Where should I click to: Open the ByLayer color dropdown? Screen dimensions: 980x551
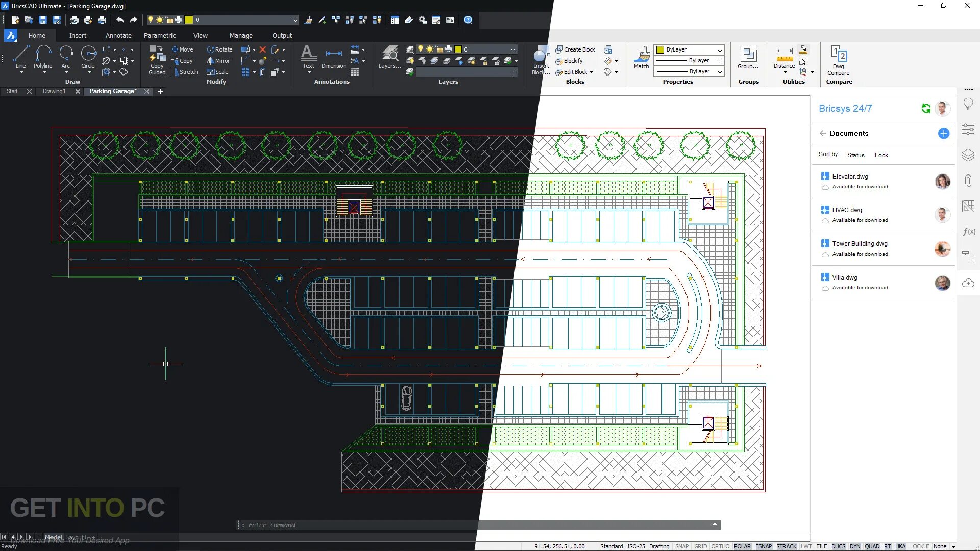pos(720,49)
